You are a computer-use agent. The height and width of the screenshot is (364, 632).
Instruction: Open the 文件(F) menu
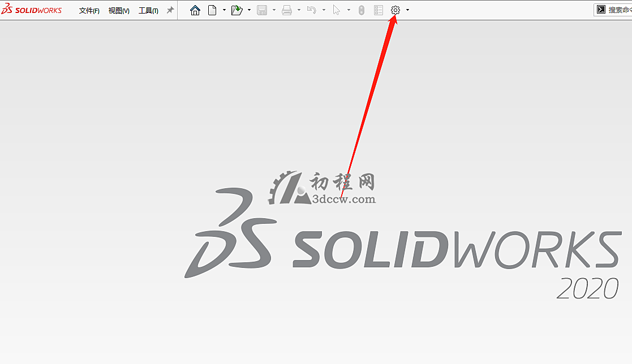click(89, 11)
